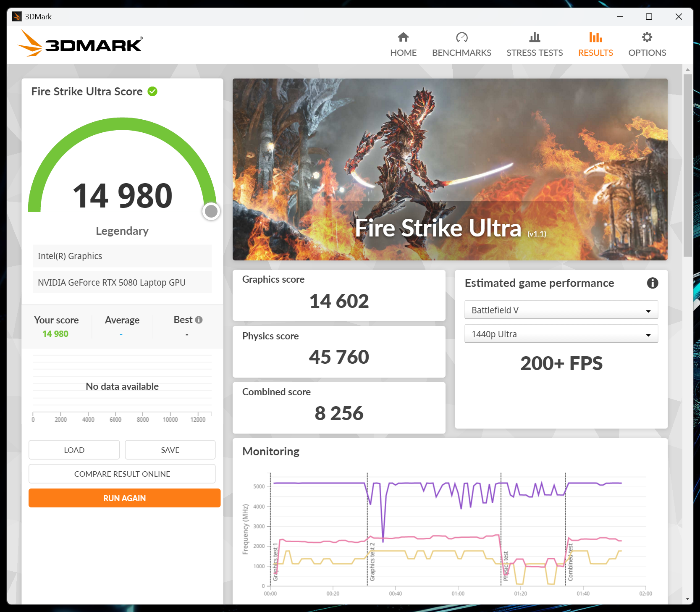The image size is (700, 612).
Task: Click the Graphics score 14 602 value
Action: click(339, 301)
